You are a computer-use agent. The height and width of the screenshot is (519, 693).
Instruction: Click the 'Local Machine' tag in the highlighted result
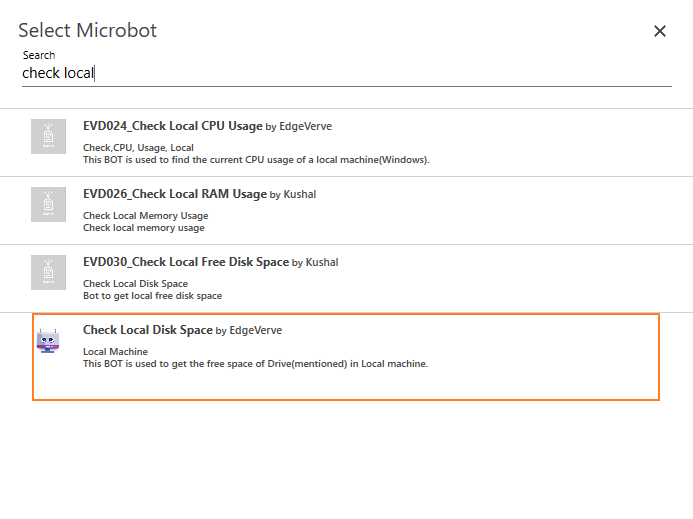[115, 352]
